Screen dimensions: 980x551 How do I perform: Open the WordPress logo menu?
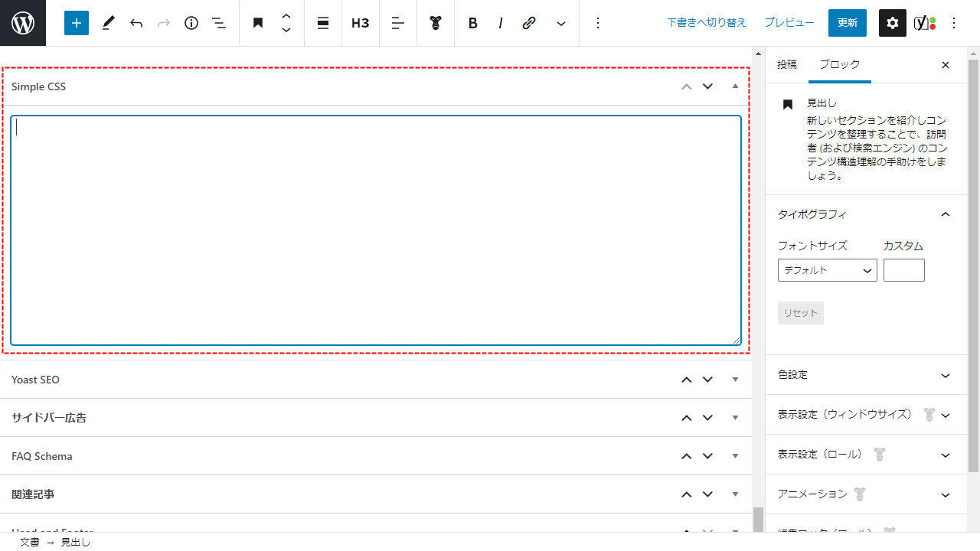23,23
